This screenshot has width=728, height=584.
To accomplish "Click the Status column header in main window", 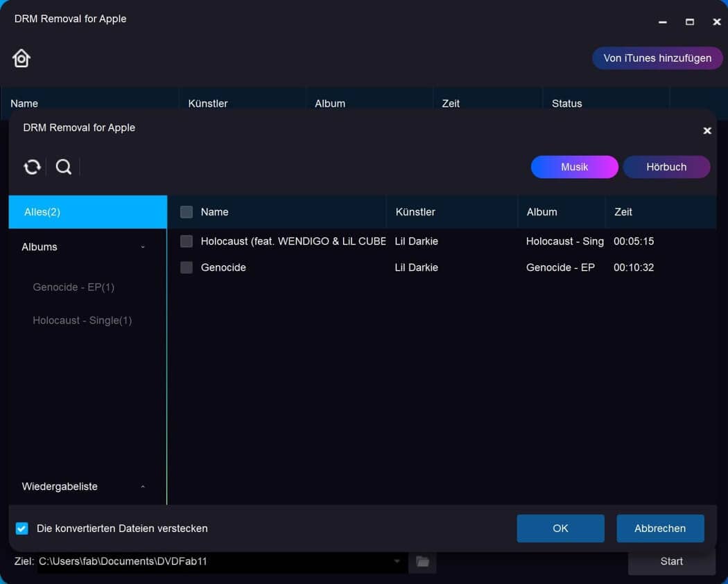I will click(x=566, y=103).
